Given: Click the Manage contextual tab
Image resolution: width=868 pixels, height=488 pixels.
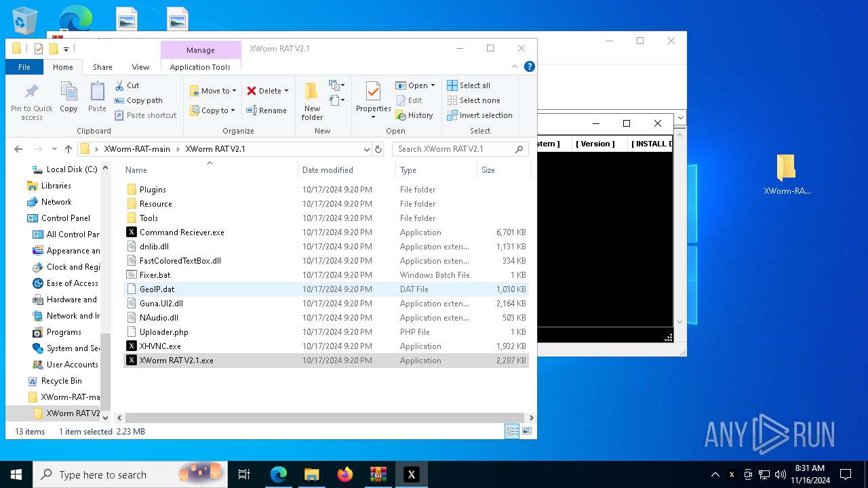Looking at the screenshot, I should (201, 50).
